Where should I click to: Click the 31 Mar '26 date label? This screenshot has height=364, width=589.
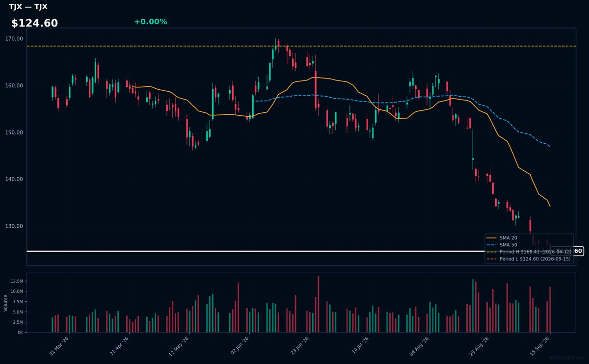coord(59,346)
